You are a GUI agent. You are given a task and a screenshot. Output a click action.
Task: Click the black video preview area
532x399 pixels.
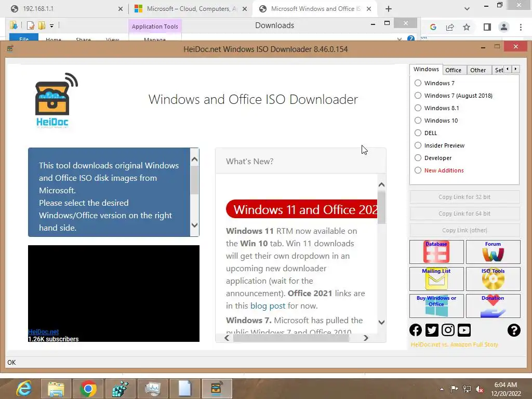(x=114, y=293)
